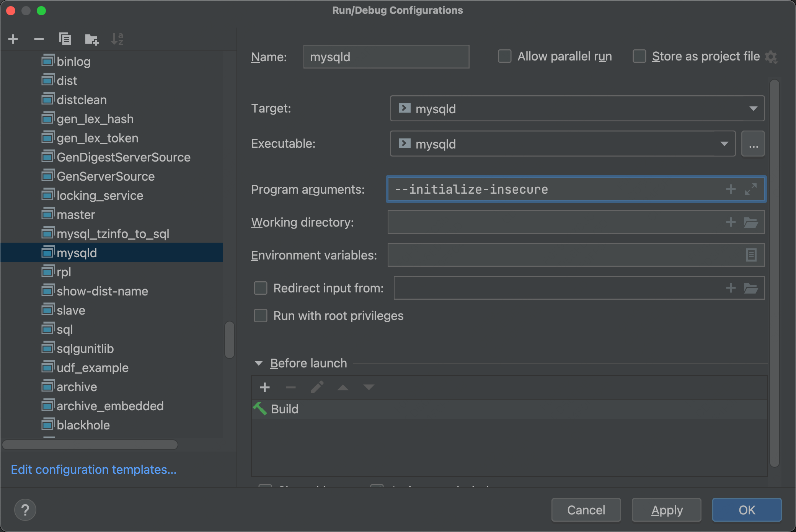Click the Create New Folder icon

click(91, 39)
